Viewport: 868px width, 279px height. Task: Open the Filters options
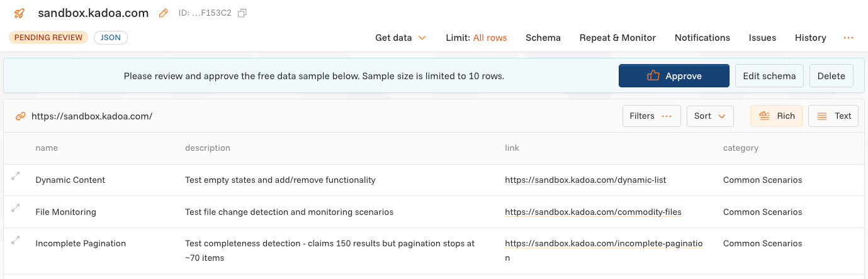tap(651, 116)
